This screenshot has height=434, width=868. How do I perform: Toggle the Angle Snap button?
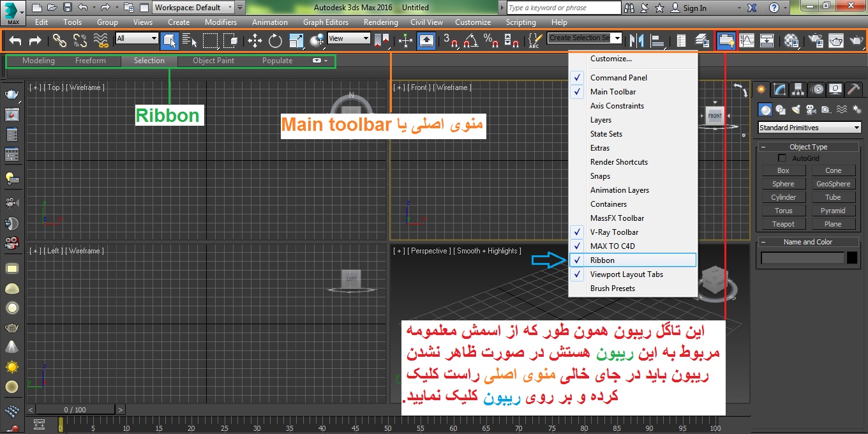471,40
